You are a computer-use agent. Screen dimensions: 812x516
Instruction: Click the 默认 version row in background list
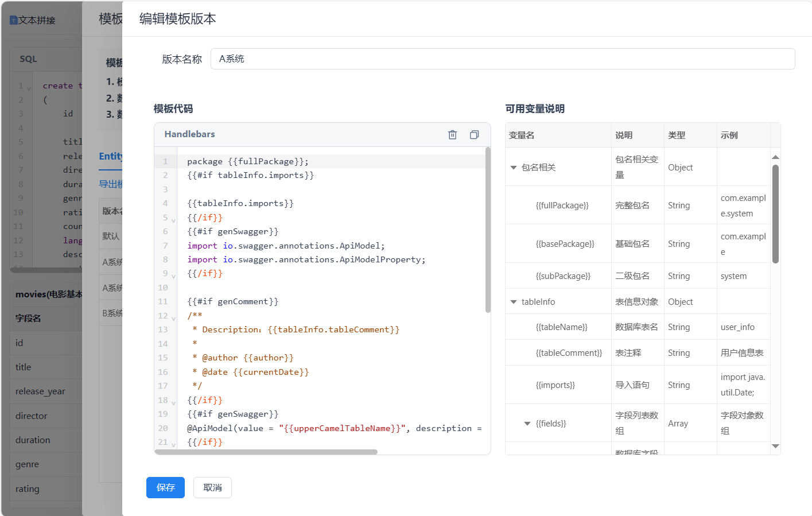[111, 236]
